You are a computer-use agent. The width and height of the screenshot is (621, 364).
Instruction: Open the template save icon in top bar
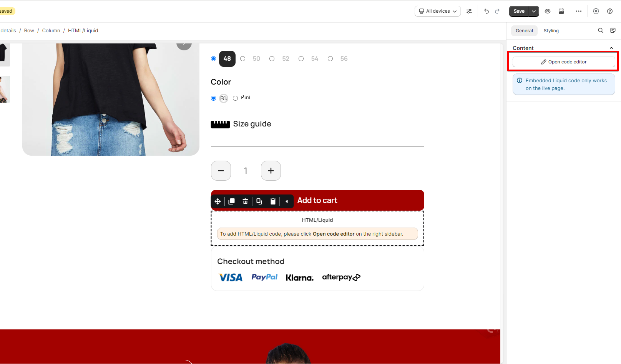point(561,11)
